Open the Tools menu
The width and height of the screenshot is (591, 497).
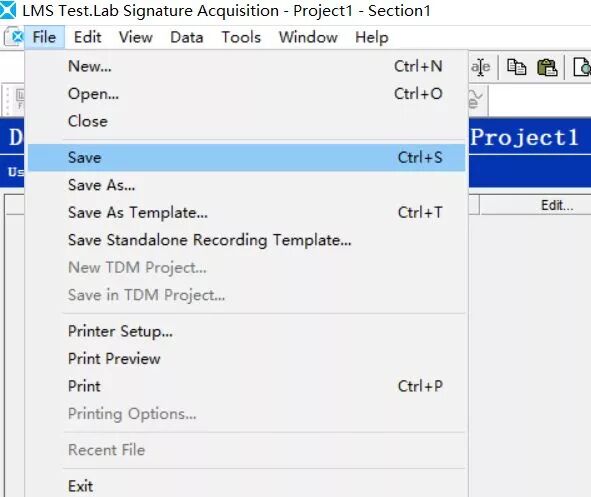(x=241, y=37)
